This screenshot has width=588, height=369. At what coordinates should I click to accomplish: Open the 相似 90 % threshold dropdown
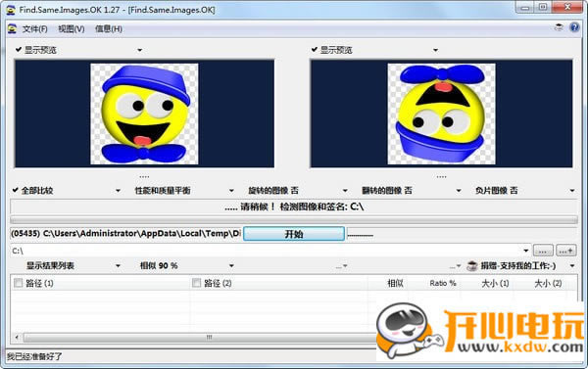coord(231,266)
